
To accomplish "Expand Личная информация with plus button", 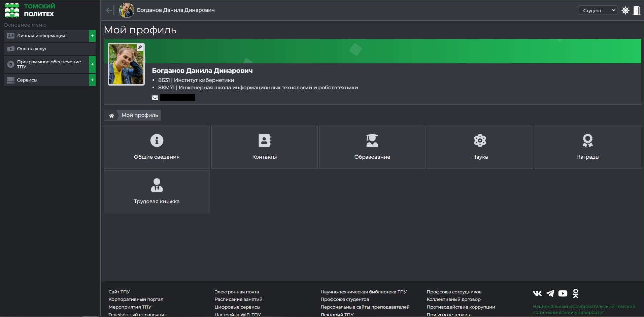I will click(92, 36).
